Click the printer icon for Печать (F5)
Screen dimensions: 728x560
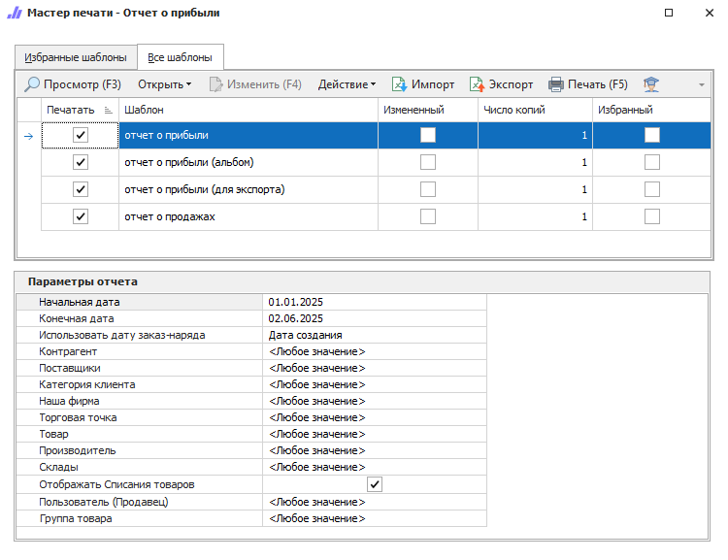[x=556, y=84]
